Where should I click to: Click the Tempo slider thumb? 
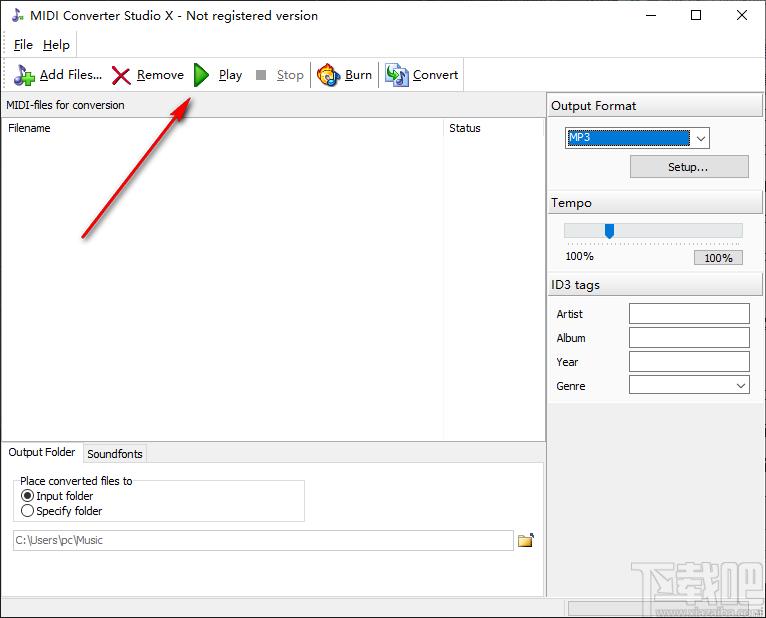click(x=609, y=231)
